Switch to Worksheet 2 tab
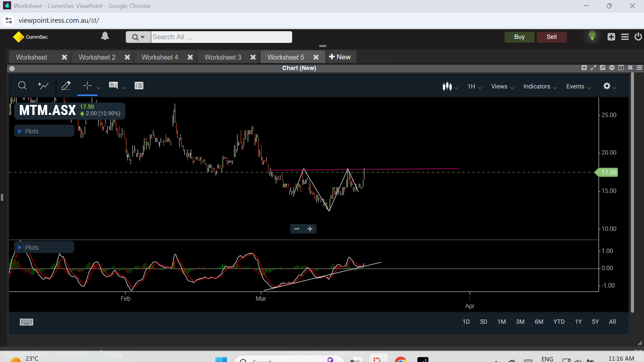 tap(97, 57)
